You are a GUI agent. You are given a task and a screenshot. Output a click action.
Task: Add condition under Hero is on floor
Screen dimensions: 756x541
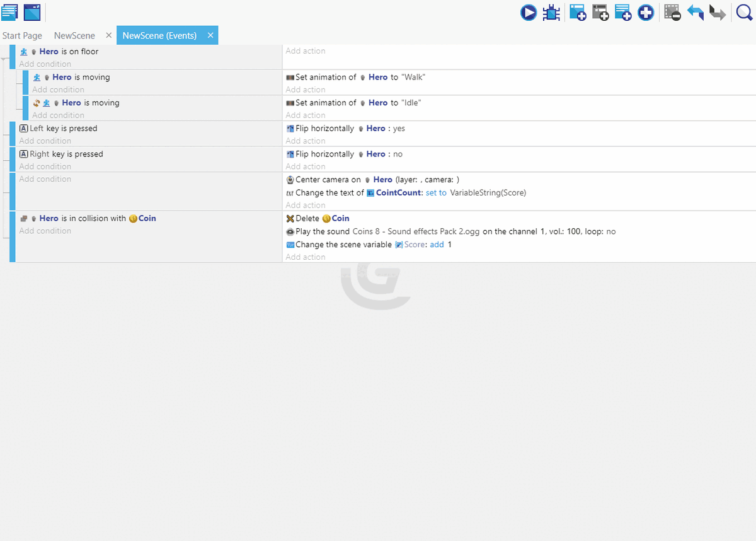pyautogui.click(x=45, y=64)
